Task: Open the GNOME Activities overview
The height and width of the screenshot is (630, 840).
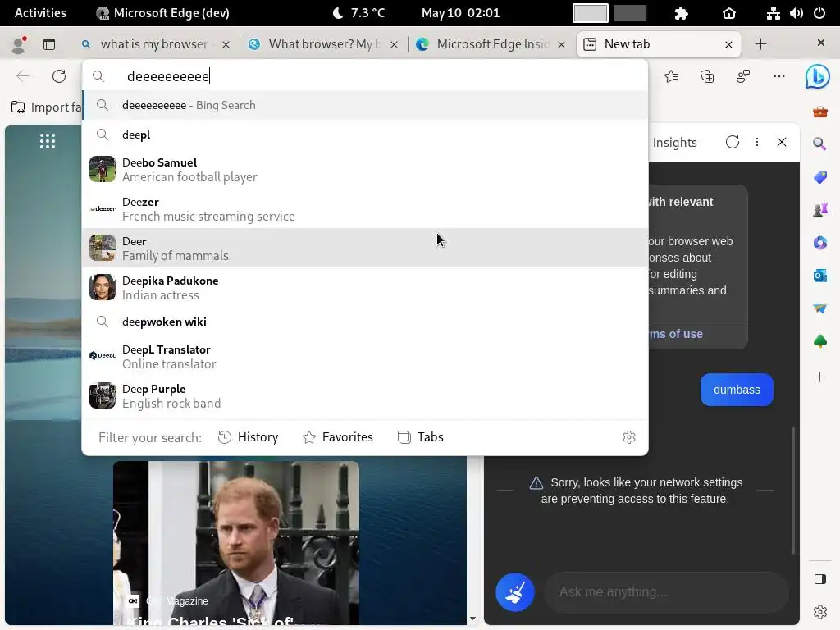Action: 40,13
